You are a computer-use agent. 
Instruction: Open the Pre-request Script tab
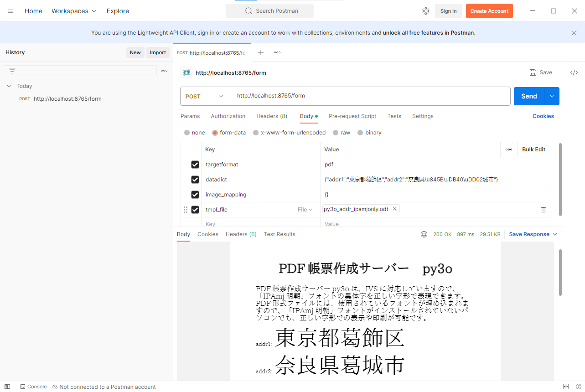point(352,116)
